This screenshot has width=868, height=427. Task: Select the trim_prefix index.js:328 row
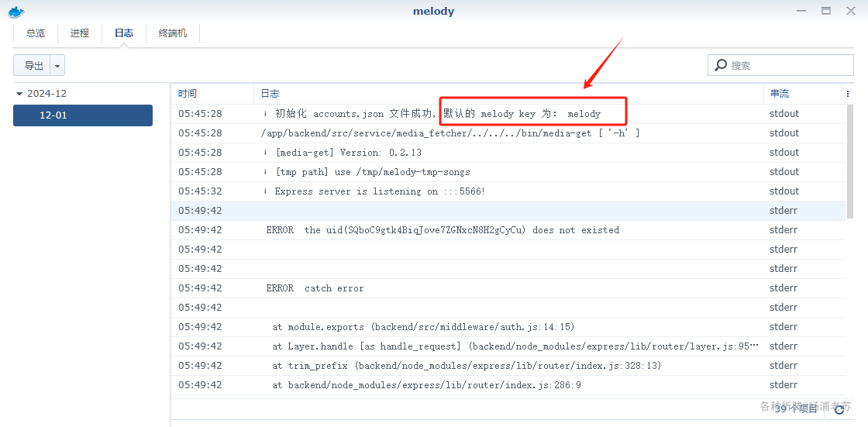point(508,366)
